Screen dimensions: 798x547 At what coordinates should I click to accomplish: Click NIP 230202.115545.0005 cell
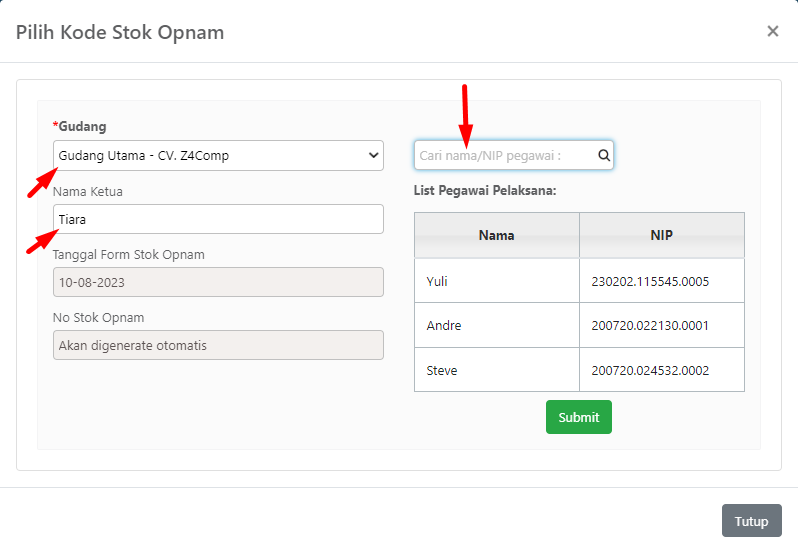click(662, 281)
